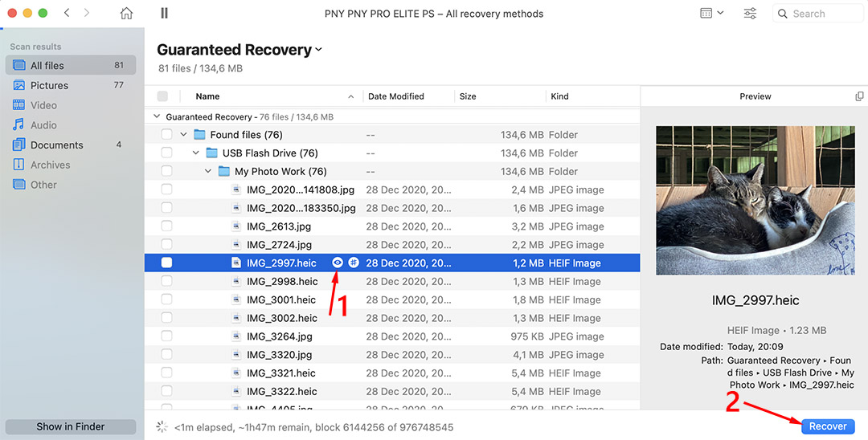Screen dimensions: 868x440
Task: Check the box beside IMG_2997.heic
Action: 166,263
